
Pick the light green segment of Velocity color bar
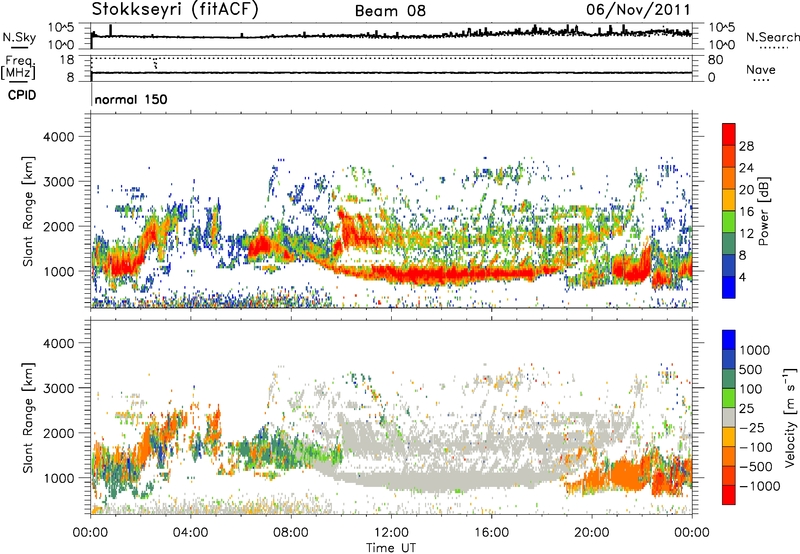(729, 398)
